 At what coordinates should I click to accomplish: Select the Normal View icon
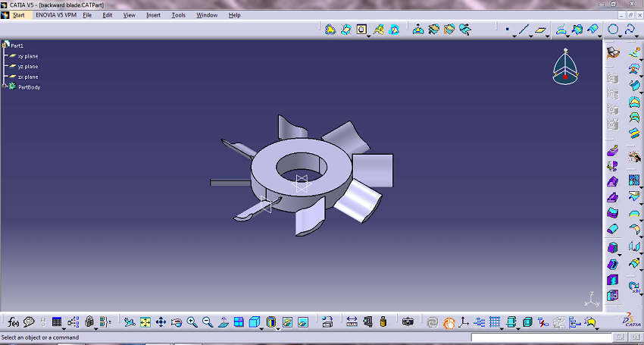tap(223, 322)
